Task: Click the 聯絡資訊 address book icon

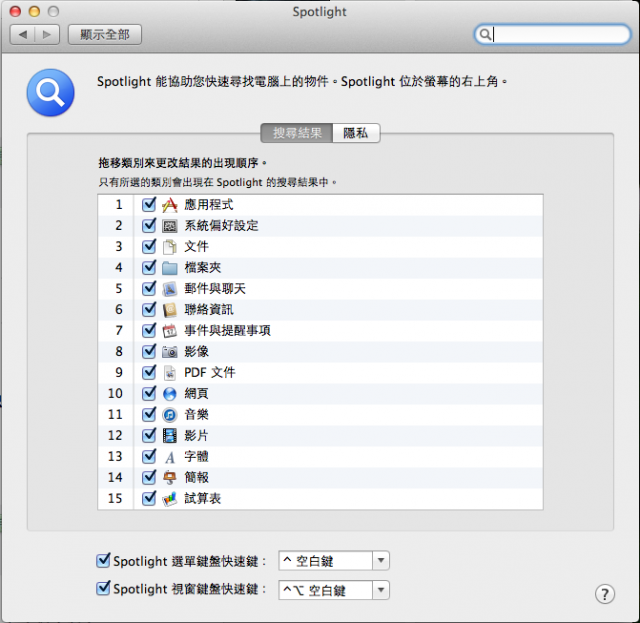Action: pos(170,310)
